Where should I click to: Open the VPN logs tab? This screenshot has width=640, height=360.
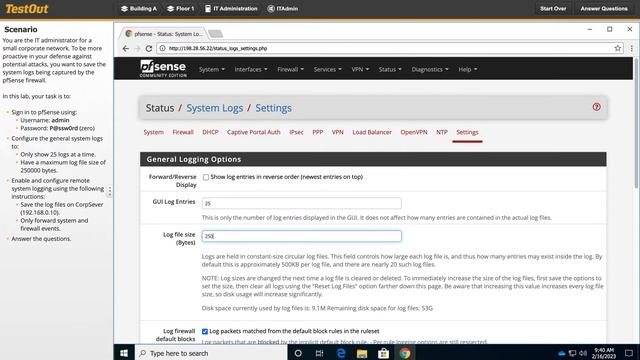[338, 132]
